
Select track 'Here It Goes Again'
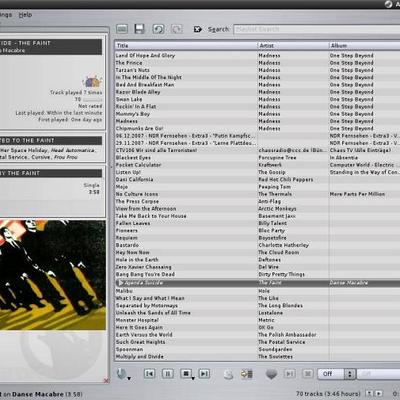pyautogui.click(x=139, y=327)
